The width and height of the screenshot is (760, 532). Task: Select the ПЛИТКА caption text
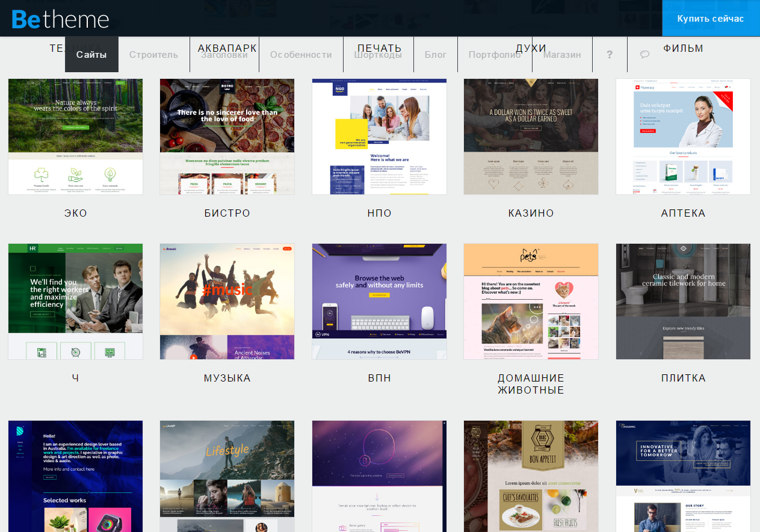coord(684,378)
